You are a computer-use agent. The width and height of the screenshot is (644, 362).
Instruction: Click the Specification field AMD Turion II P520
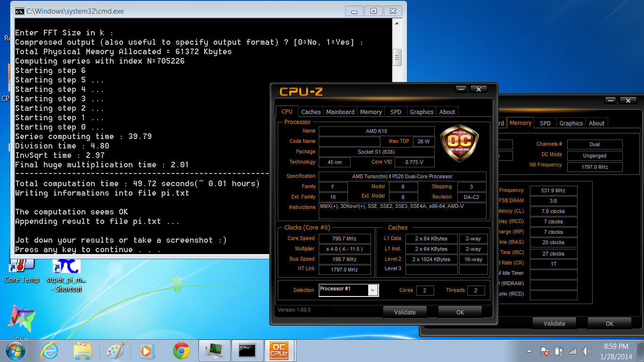(402, 176)
